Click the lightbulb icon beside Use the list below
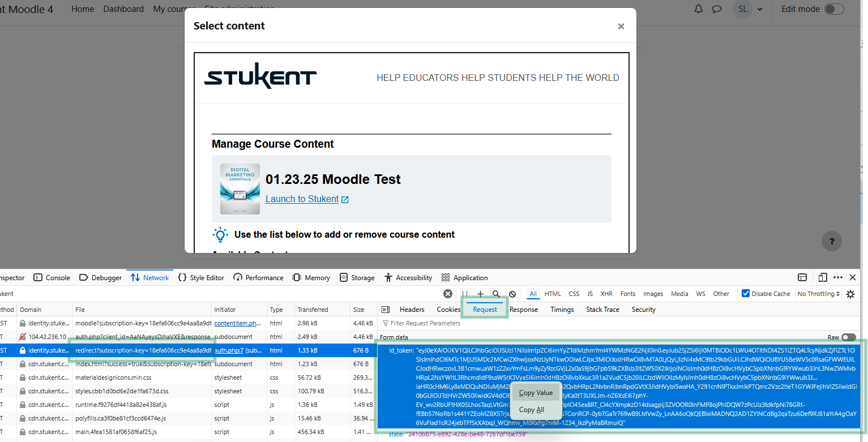The image size is (868, 442). point(220,234)
